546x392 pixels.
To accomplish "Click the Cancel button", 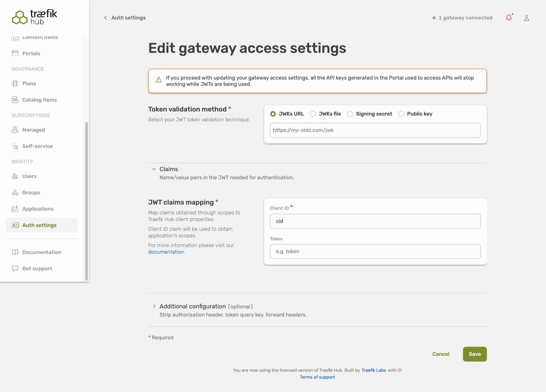I will coord(441,354).
